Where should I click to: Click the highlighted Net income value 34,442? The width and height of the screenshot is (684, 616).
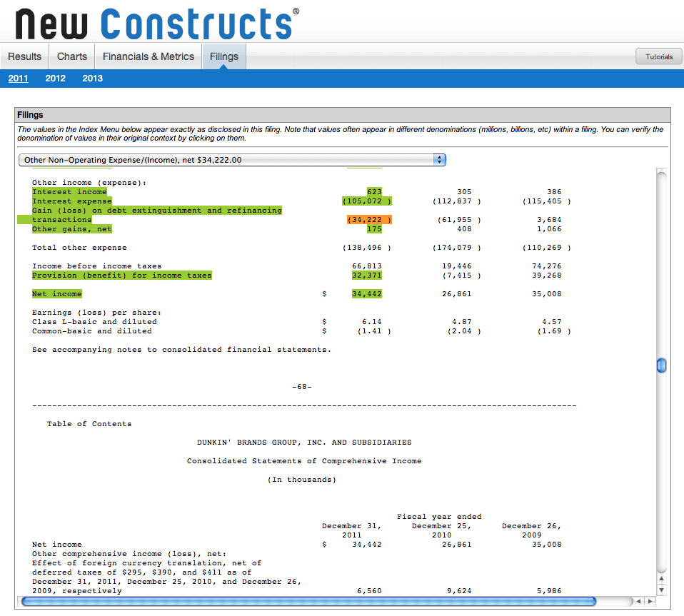pyautogui.click(x=367, y=294)
